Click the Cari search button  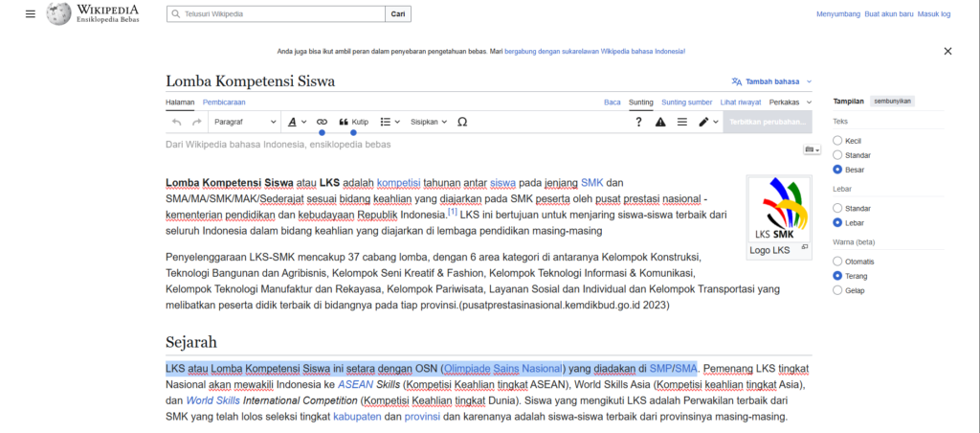[398, 14]
